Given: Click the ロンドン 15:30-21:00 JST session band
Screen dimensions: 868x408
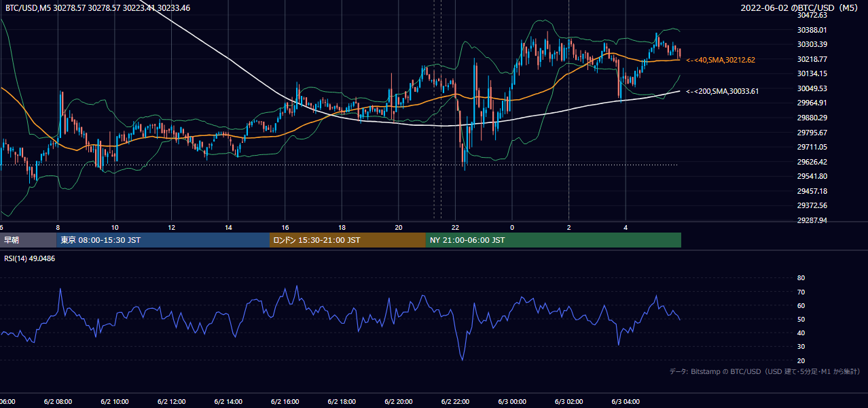Looking at the screenshot, I should (348, 240).
